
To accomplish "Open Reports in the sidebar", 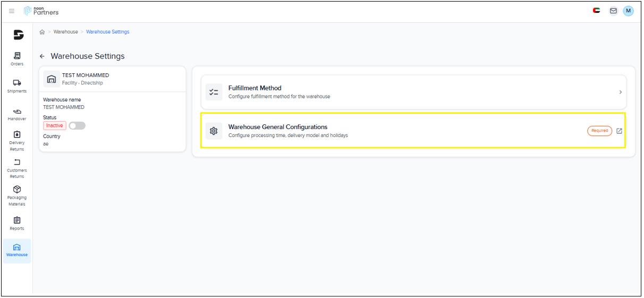I will point(17,224).
